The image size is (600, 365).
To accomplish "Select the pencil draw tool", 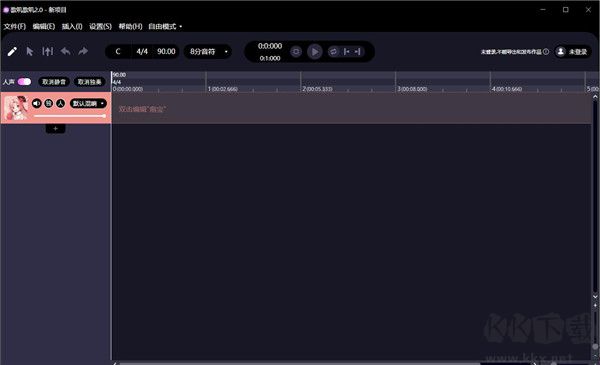I will click(12, 51).
